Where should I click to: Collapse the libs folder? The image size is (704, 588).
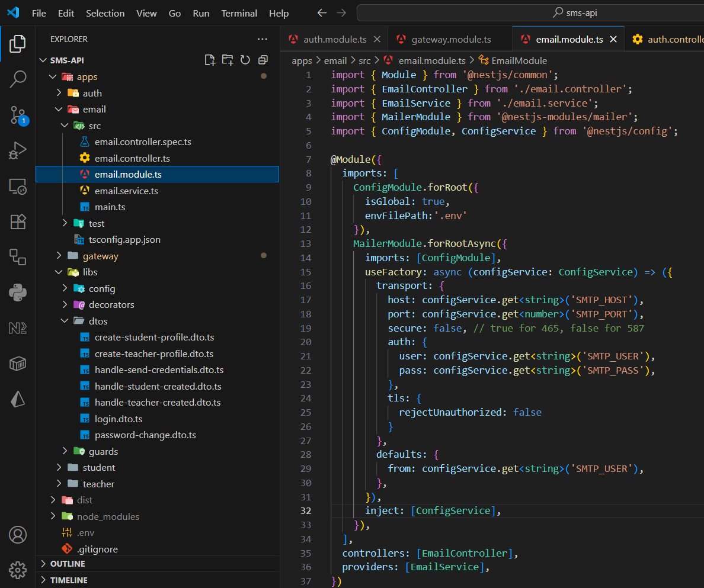point(58,272)
